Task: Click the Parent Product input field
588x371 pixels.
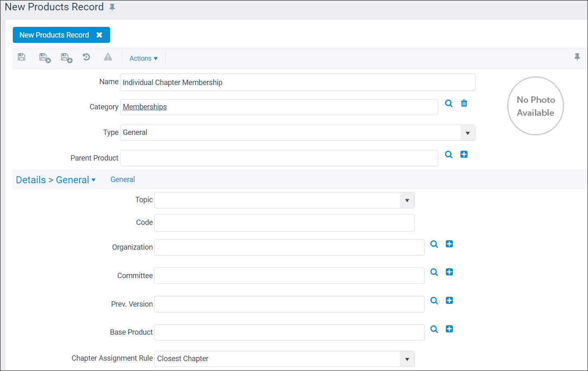Action: click(279, 158)
